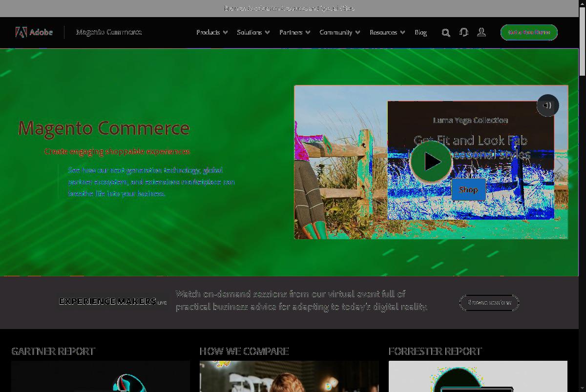
Task: Open the Gartner Report thumbnail image
Action: [101, 376]
